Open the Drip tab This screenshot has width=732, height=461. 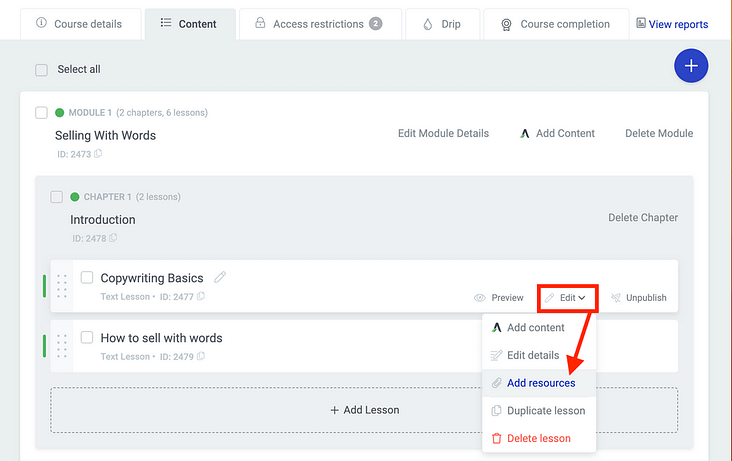(x=441, y=24)
